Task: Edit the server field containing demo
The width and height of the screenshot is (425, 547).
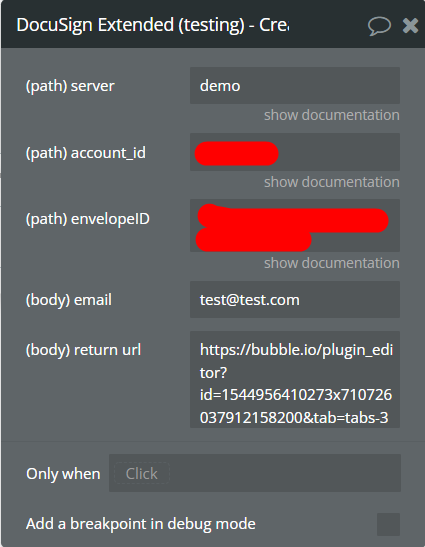Action: tap(295, 85)
